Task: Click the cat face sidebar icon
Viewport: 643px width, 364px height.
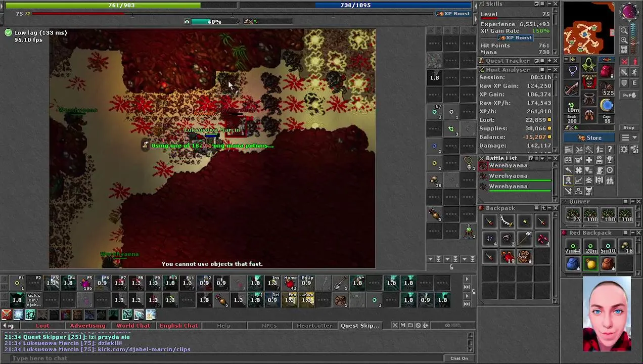Action: (x=589, y=191)
